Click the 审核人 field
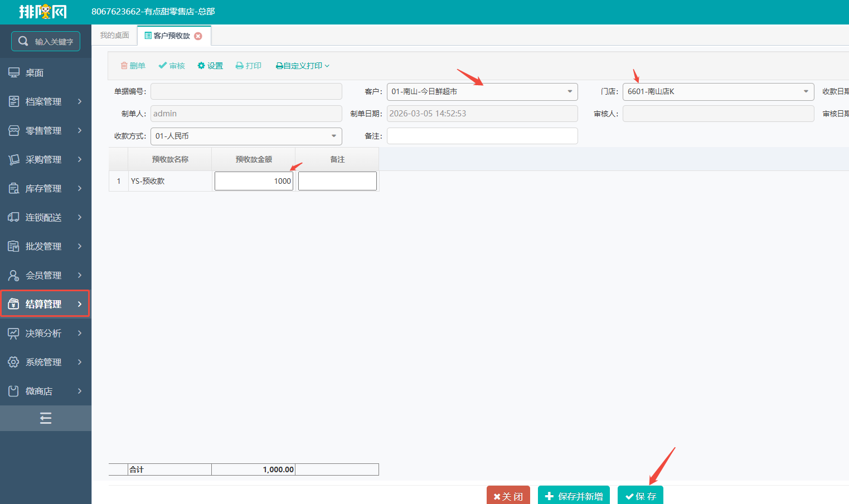This screenshot has width=849, height=504. click(x=718, y=114)
